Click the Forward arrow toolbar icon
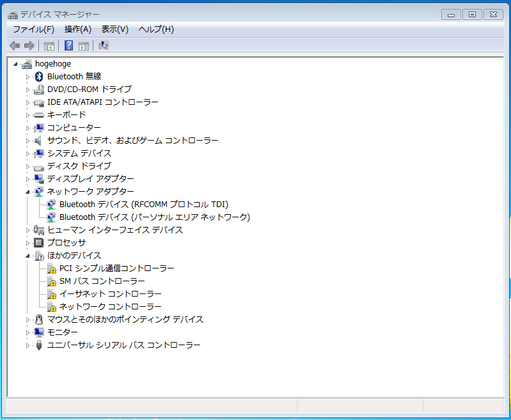Image resolution: width=511 pixels, height=420 pixels. pyautogui.click(x=29, y=45)
